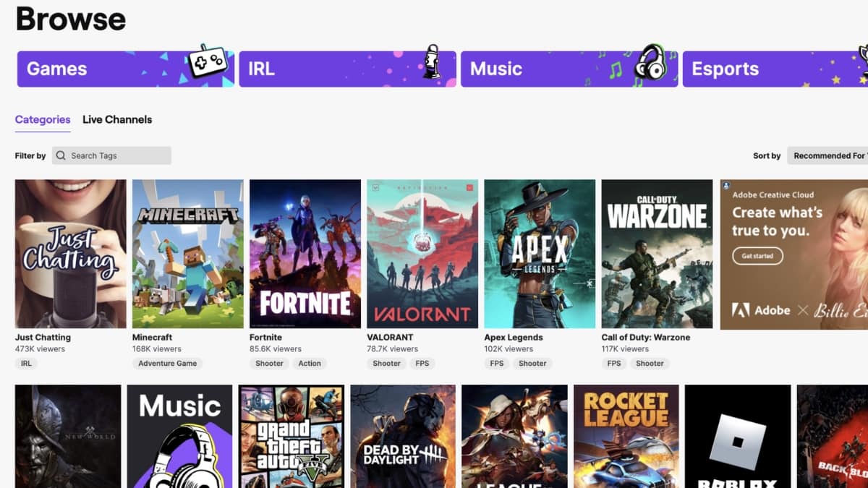The width and height of the screenshot is (868, 488).
Task: Focus the Search Tags input field
Action: pyautogui.click(x=111, y=155)
